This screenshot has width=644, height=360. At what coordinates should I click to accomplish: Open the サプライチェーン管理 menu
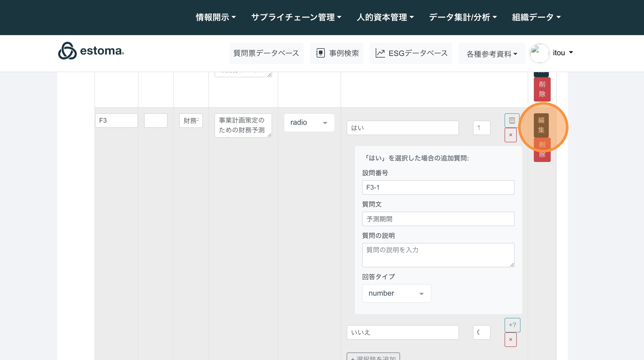[296, 17]
